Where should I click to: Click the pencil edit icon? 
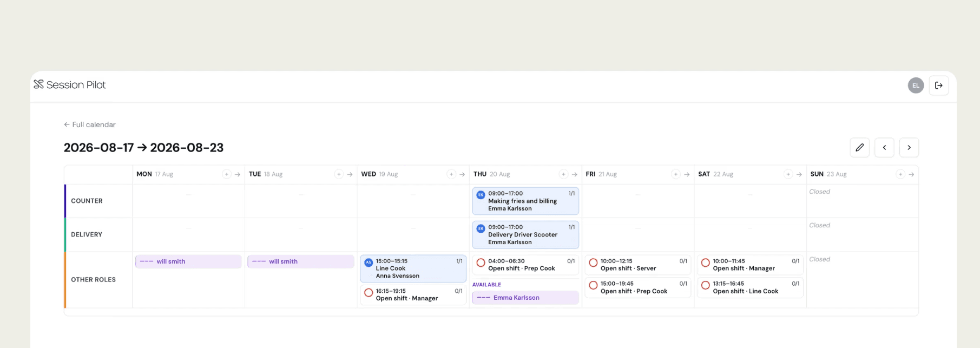coord(860,147)
